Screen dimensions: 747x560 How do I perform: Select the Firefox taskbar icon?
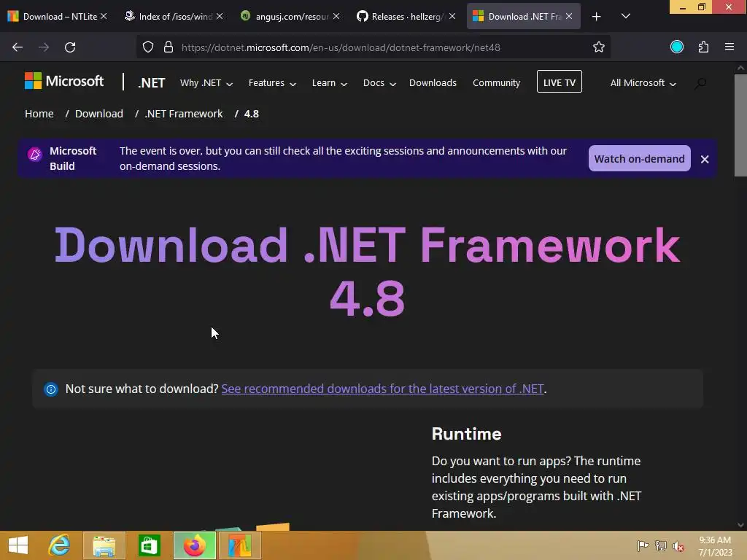194,545
